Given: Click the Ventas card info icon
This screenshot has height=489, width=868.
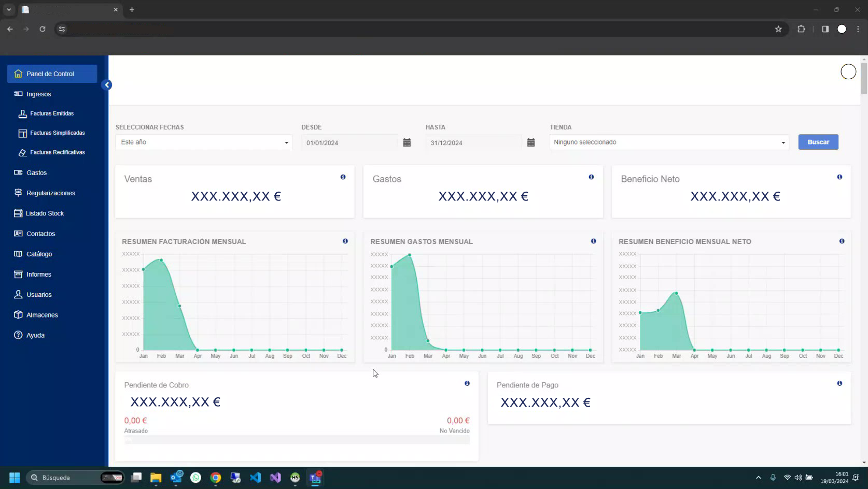Looking at the screenshot, I should point(343,177).
